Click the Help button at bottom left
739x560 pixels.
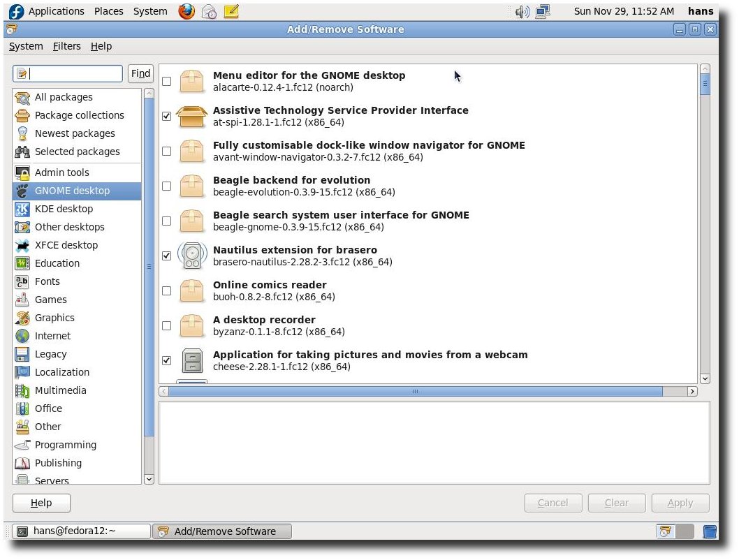tap(41, 503)
